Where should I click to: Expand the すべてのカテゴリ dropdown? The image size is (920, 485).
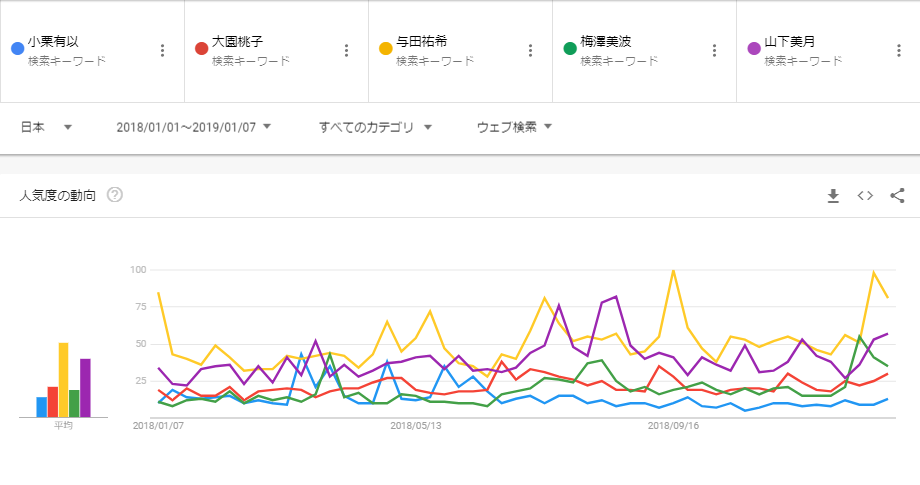(x=375, y=127)
